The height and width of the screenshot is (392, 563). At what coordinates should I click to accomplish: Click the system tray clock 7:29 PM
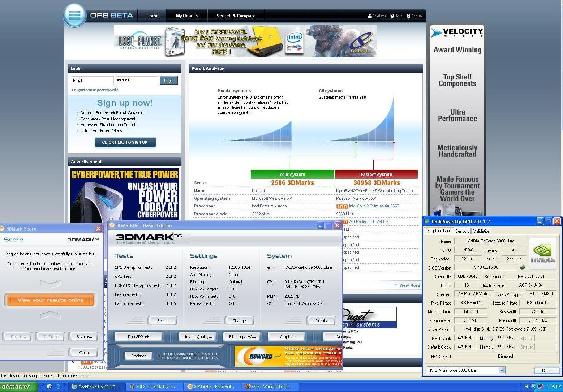click(x=554, y=387)
